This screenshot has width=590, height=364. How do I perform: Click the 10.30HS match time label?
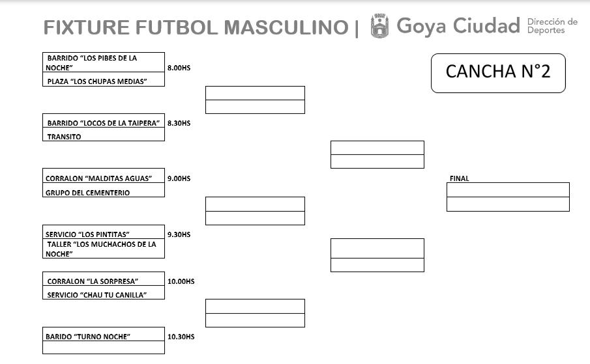(x=181, y=337)
